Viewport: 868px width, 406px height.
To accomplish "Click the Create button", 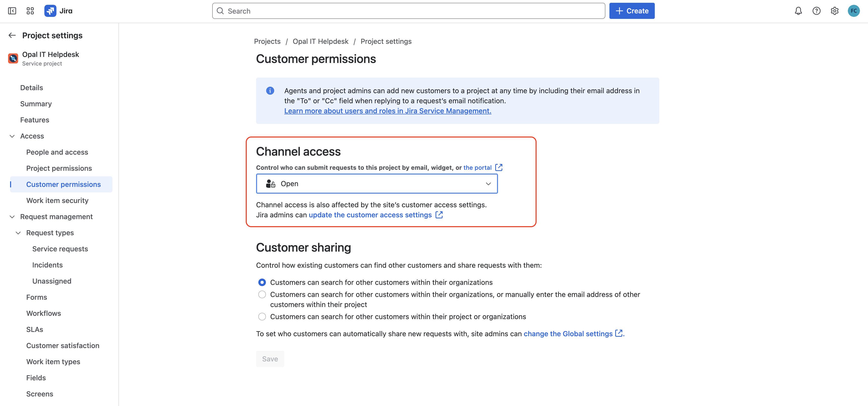I will click(x=631, y=11).
